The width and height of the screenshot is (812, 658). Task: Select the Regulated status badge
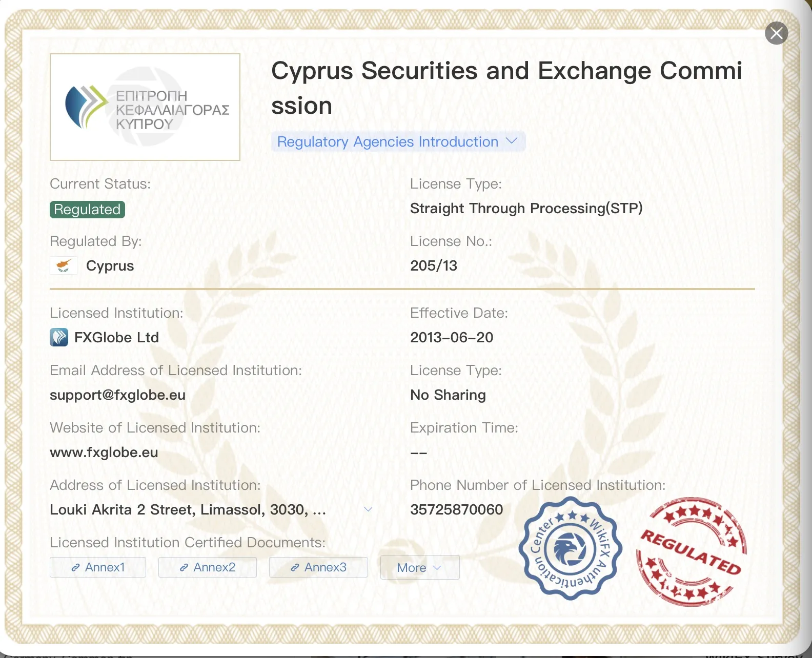pos(87,209)
